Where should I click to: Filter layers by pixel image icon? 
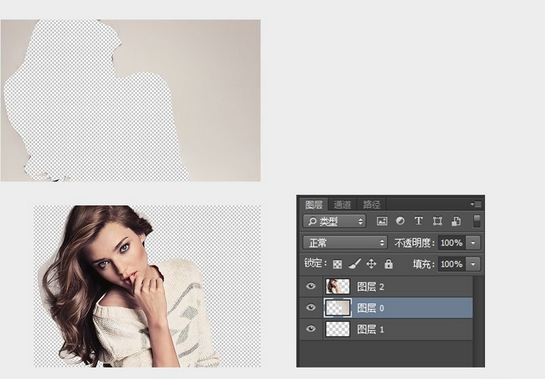pos(382,221)
